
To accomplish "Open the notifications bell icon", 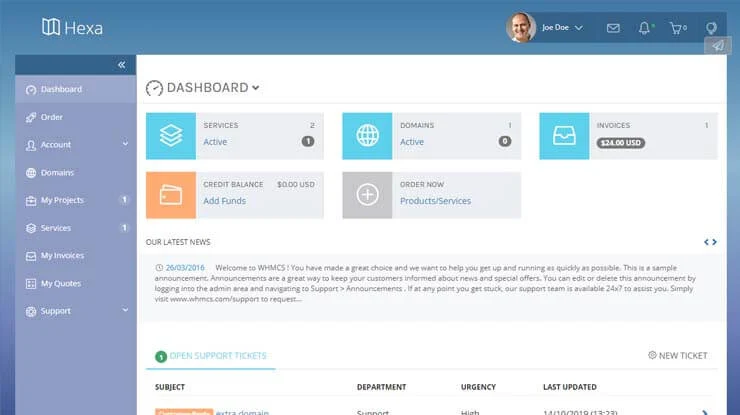I will pyautogui.click(x=644, y=28).
